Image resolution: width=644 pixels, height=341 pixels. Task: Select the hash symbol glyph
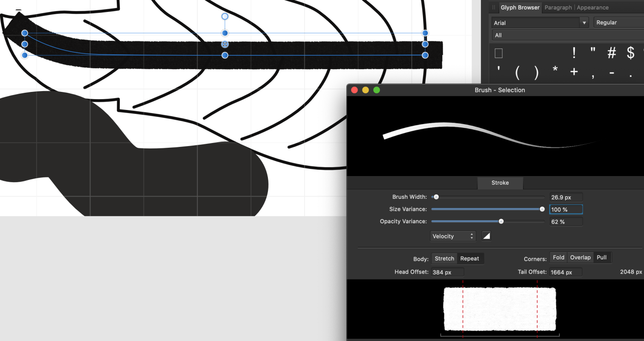coord(611,52)
